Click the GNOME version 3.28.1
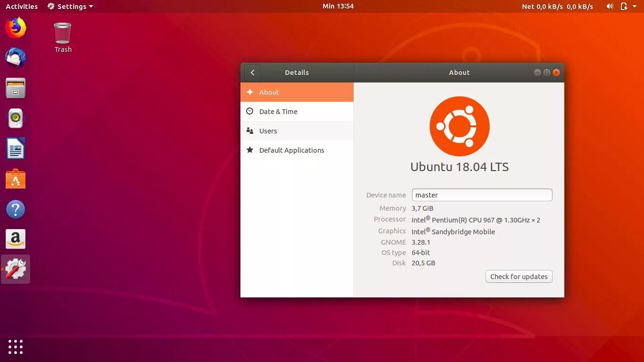 [x=421, y=242]
